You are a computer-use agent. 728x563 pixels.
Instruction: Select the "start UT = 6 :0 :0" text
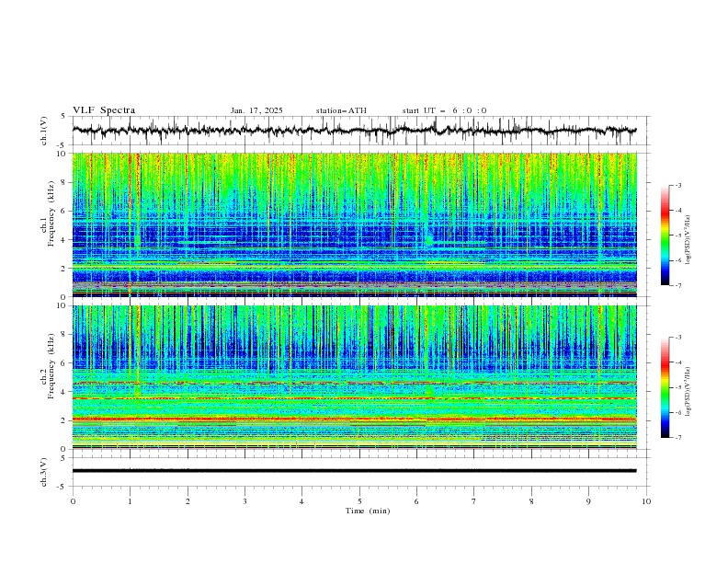click(444, 110)
